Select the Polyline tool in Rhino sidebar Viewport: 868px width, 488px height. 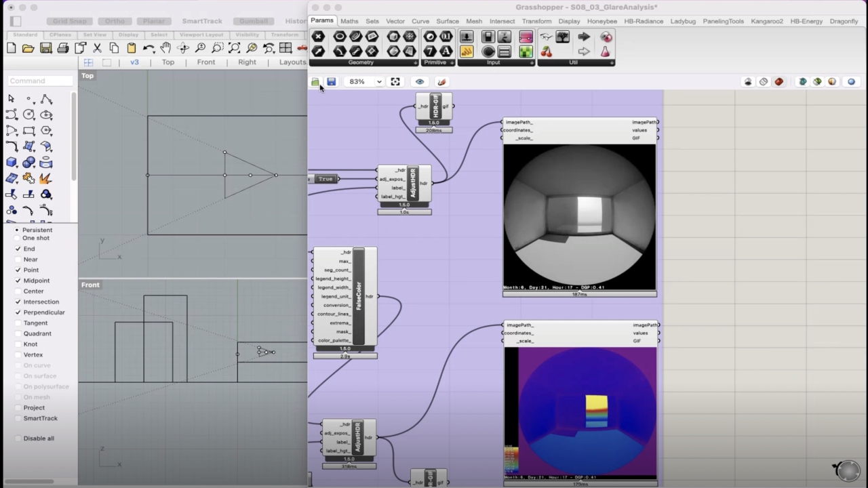pyautogui.click(x=46, y=99)
